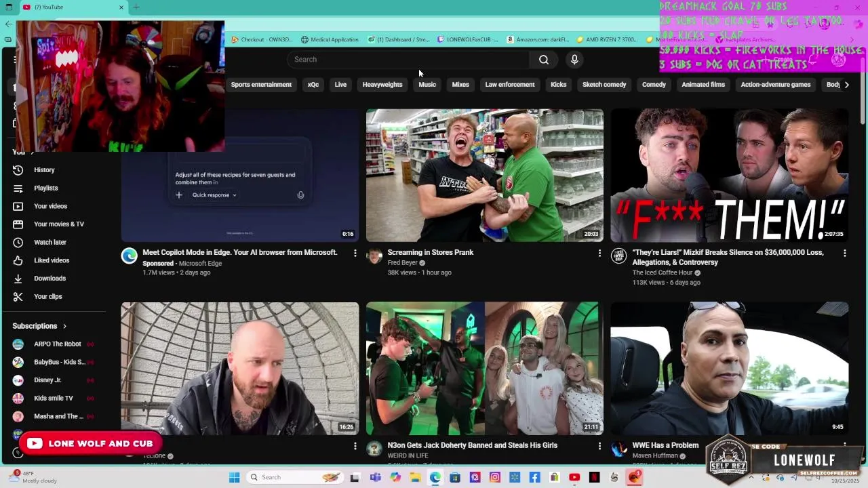Open Microsoft Edge from the taskbar
868x488 pixels.
435,477
